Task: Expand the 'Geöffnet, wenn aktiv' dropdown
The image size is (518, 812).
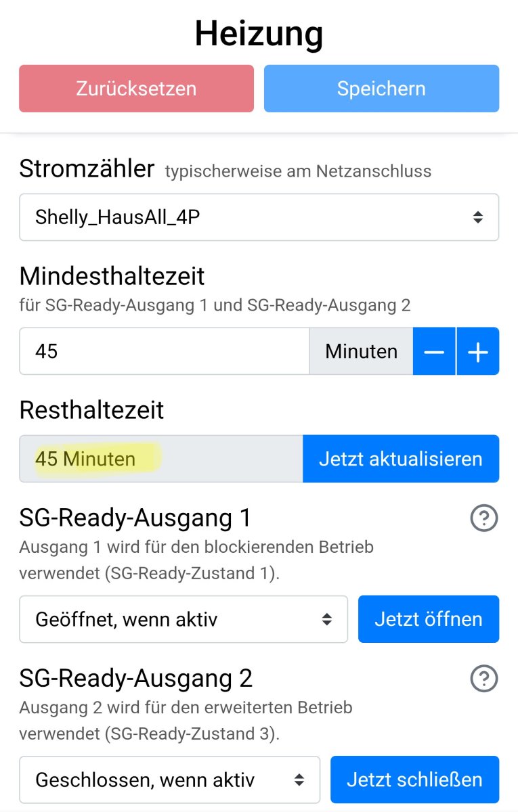Action: 183,619
